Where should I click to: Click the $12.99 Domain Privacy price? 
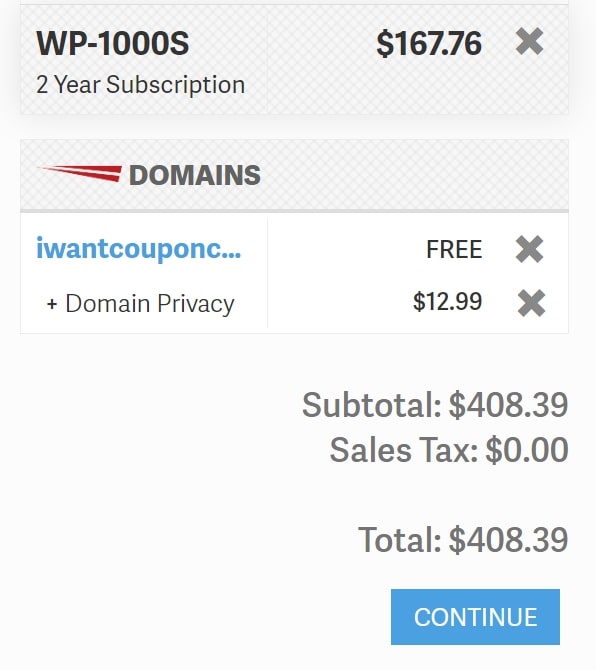click(447, 302)
